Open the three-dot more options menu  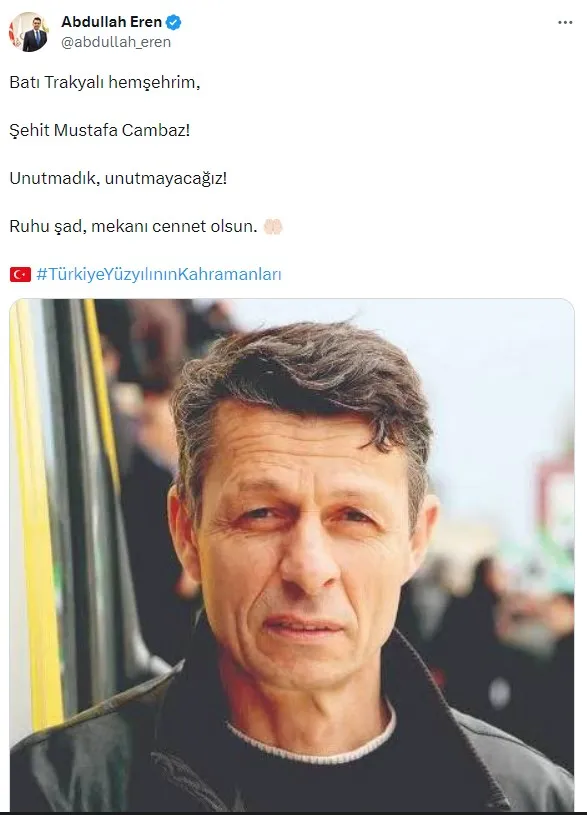(x=565, y=22)
